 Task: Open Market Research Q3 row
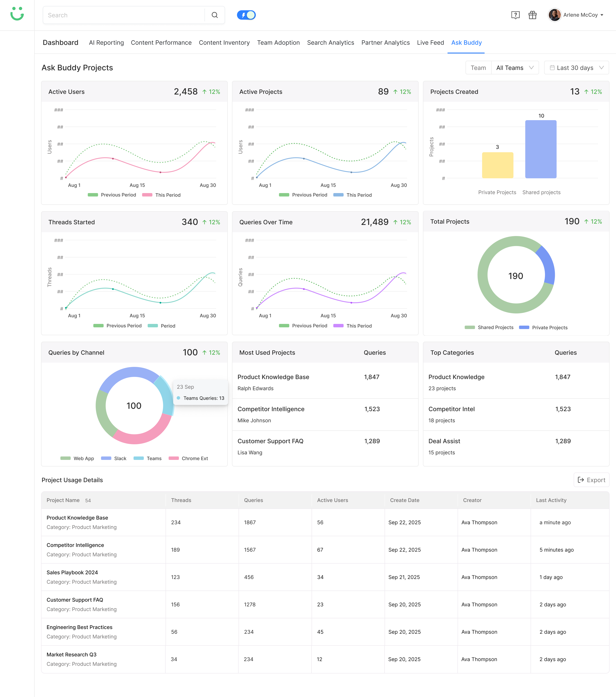(325, 659)
